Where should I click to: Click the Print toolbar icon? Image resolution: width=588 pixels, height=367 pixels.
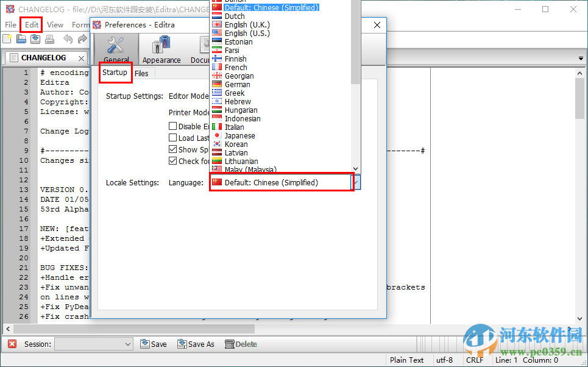pyautogui.click(x=49, y=38)
